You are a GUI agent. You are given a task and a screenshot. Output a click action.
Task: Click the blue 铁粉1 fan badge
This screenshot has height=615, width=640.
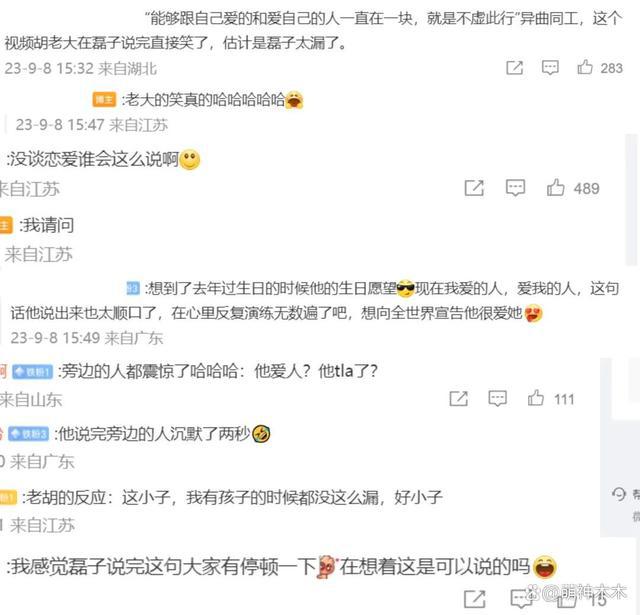coord(33,372)
